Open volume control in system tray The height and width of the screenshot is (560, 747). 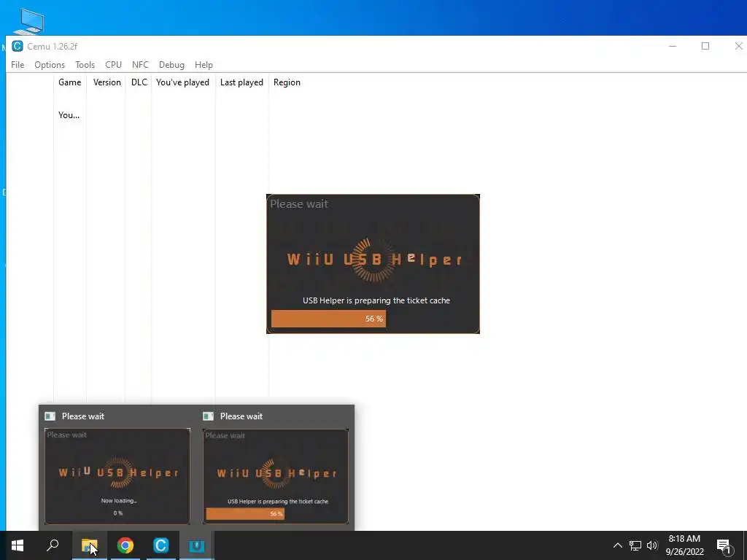pos(652,545)
